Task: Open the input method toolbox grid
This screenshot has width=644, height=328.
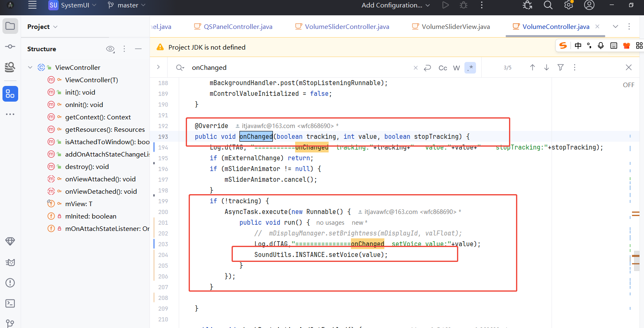Action: click(x=639, y=45)
